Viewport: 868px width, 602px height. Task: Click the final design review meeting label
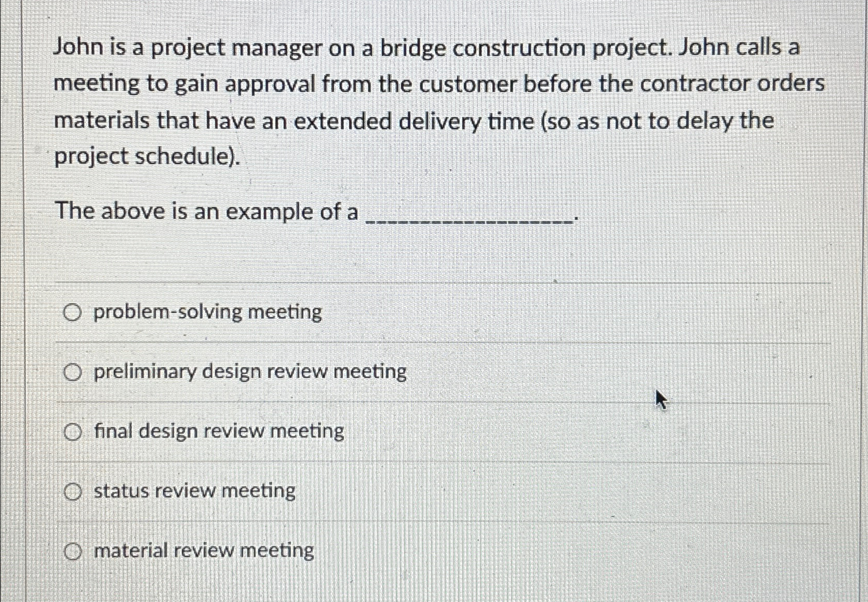click(x=218, y=431)
